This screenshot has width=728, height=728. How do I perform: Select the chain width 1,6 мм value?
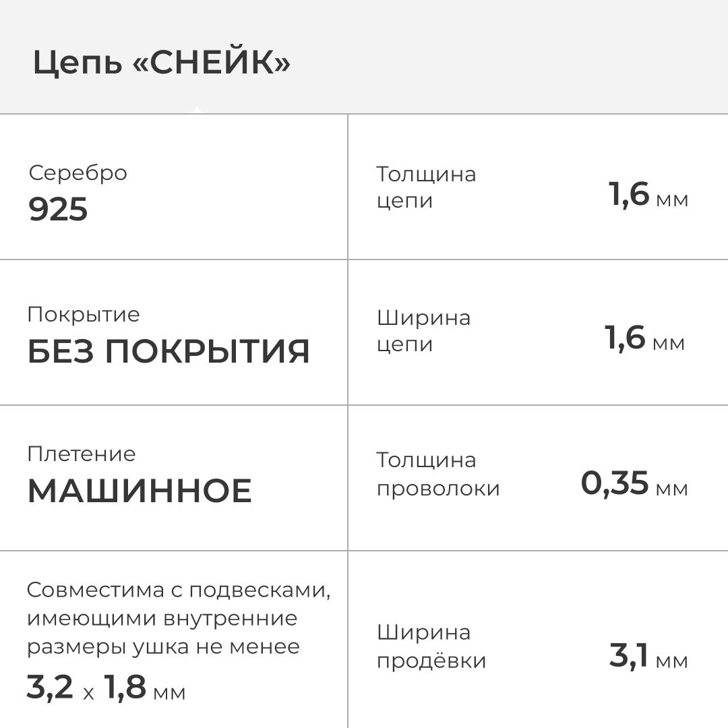644,338
